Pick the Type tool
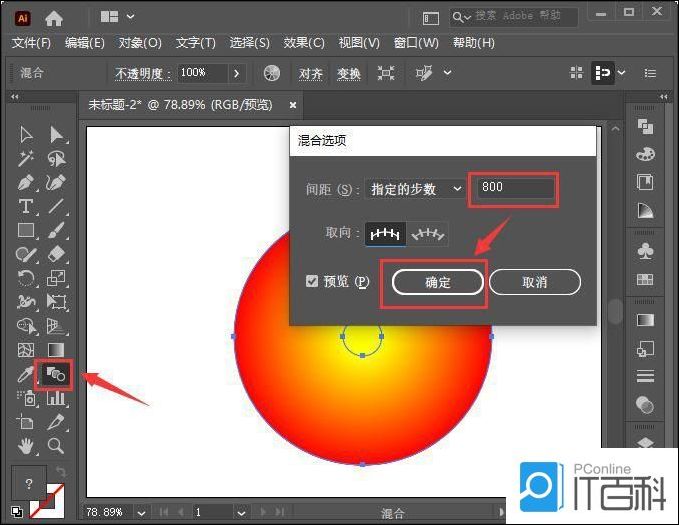 pyautogui.click(x=26, y=206)
